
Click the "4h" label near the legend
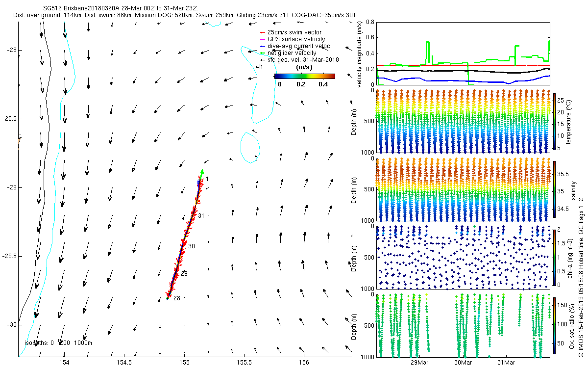[x=259, y=67]
